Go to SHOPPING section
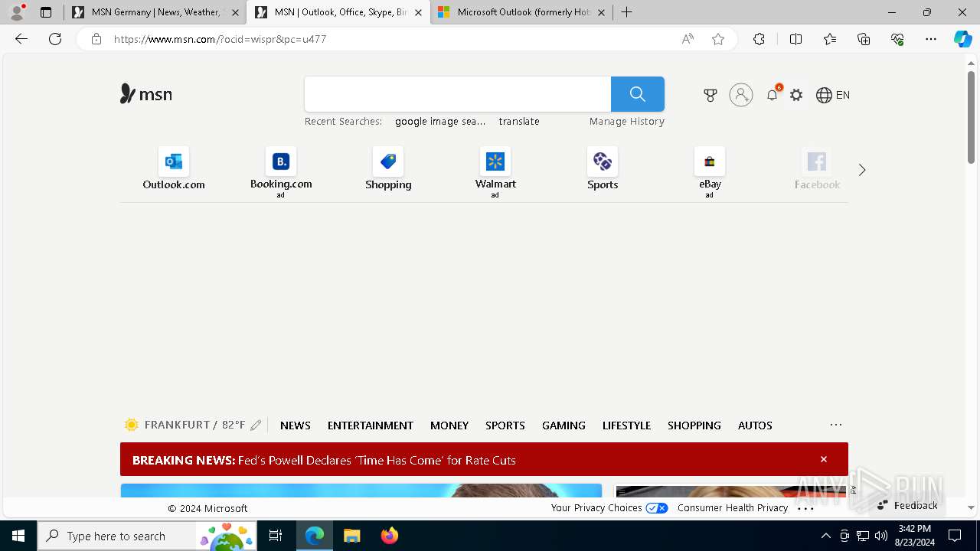980x551 pixels. 694,425
